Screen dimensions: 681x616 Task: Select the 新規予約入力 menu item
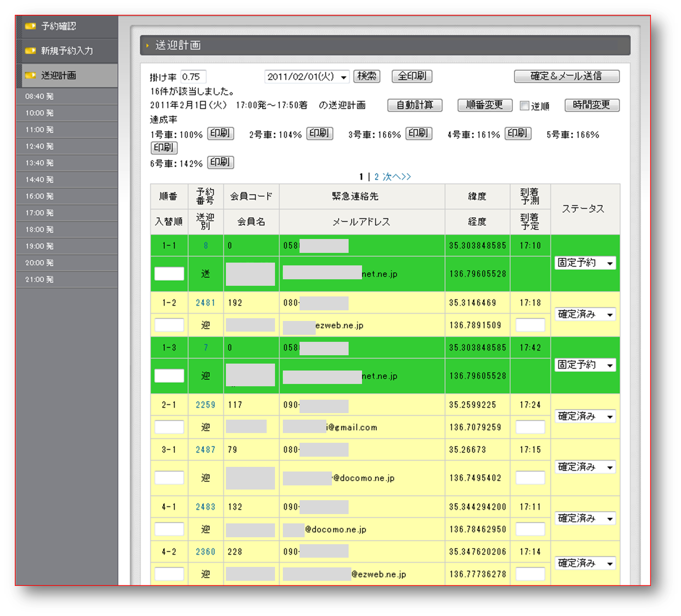coord(62,51)
